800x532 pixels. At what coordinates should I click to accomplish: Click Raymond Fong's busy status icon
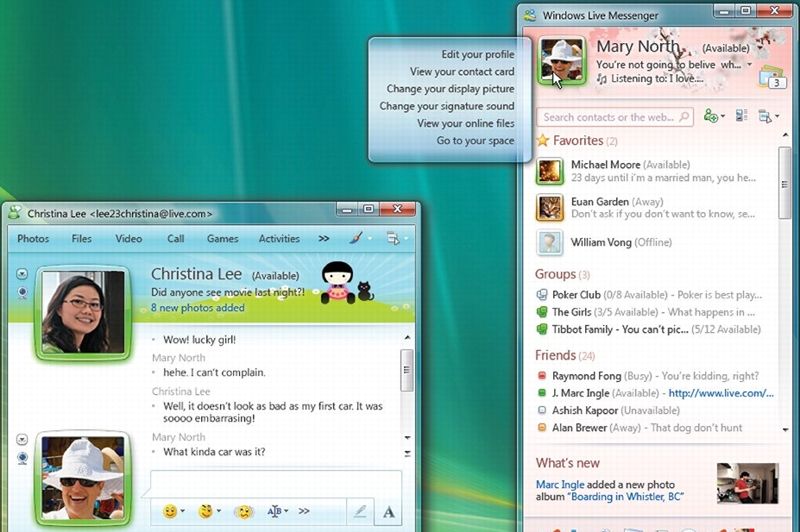click(x=542, y=376)
